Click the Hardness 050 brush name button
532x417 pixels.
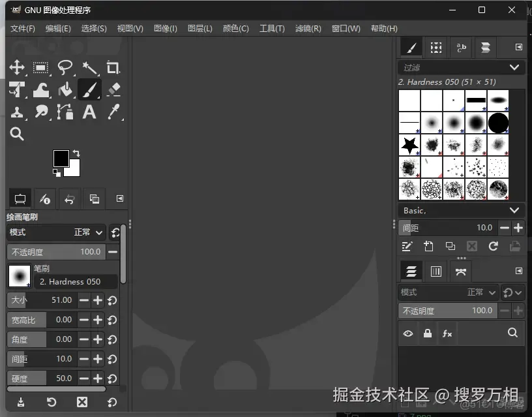pos(75,282)
